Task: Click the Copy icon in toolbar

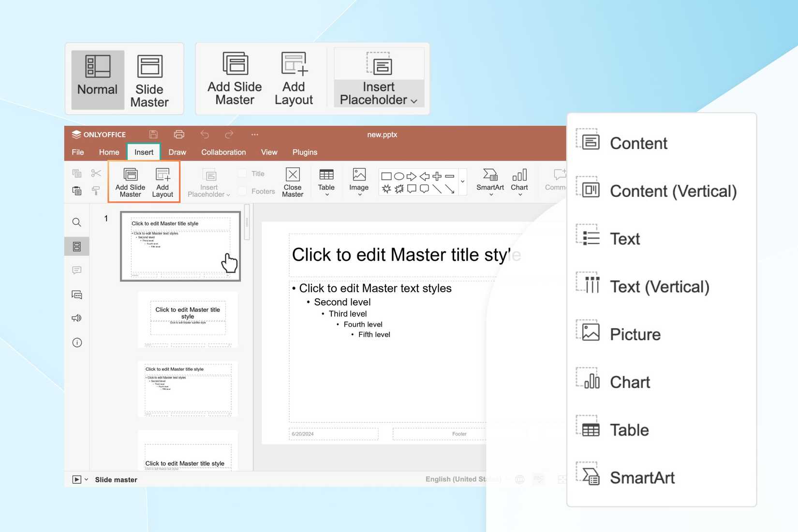Action: (x=77, y=173)
